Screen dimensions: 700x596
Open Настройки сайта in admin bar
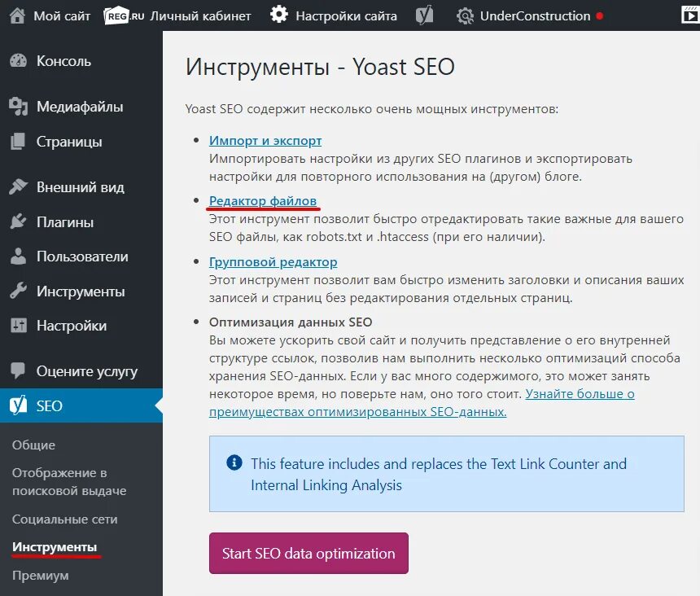click(x=346, y=16)
